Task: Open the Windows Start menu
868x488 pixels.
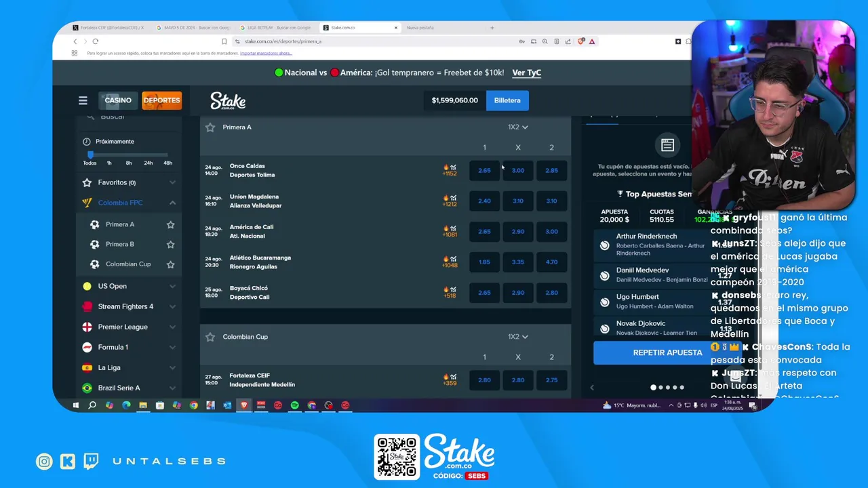Action: click(75, 405)
